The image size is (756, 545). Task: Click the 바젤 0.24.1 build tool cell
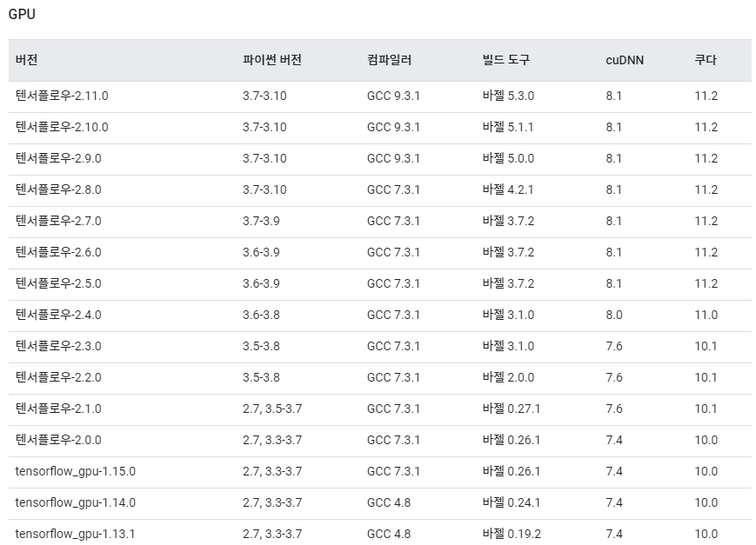[511, 502]
